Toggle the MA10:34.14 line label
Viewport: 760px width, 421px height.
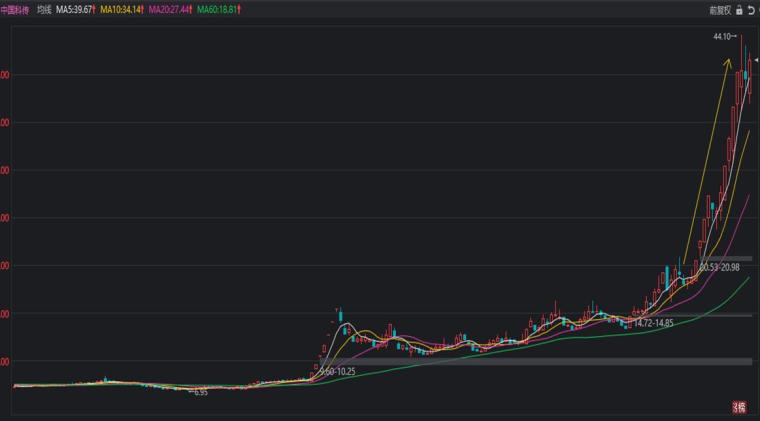pos(120,9)
